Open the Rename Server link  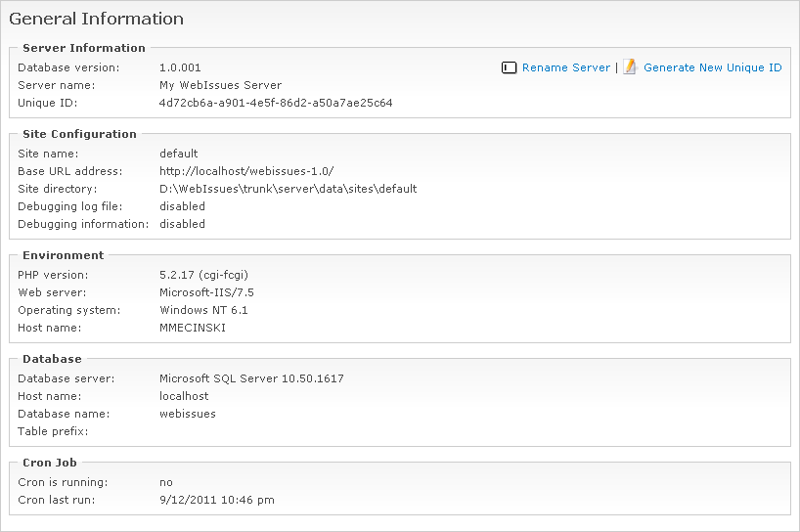566,68
